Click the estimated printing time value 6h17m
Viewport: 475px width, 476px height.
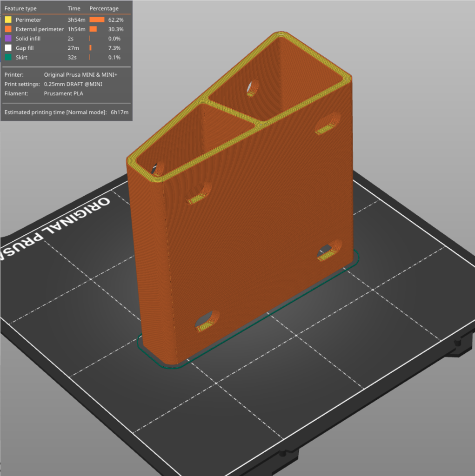[120, 112]
